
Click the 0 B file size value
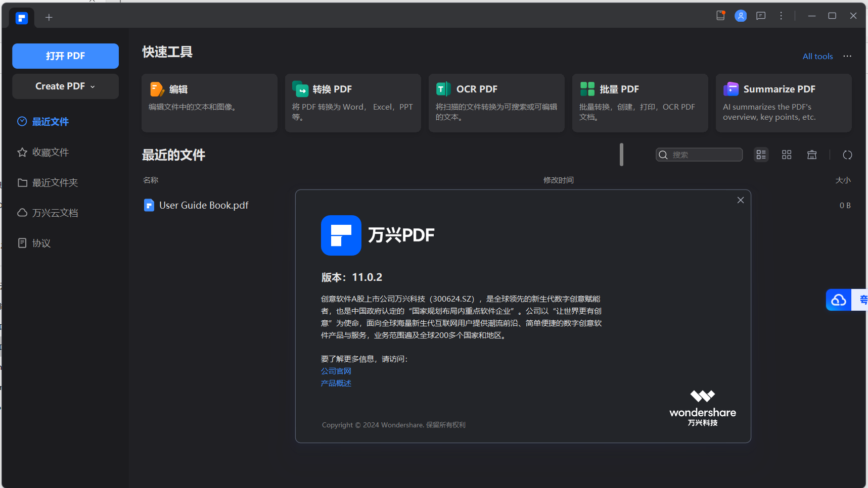click(845, 206)
